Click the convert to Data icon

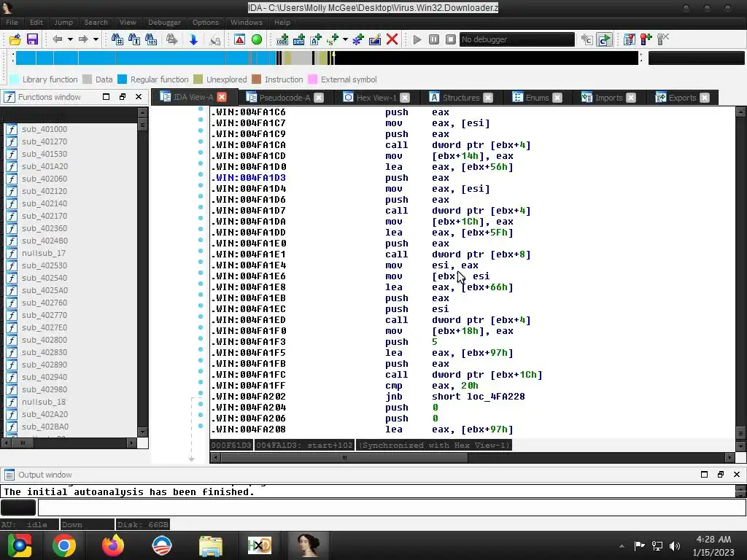click(299, 39)
